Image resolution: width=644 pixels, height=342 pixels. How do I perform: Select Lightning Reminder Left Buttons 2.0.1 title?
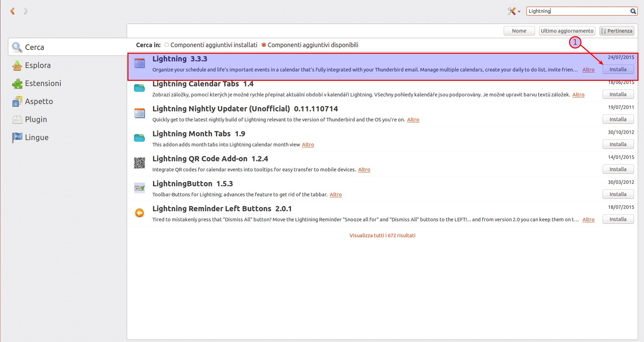coord(222,209)
